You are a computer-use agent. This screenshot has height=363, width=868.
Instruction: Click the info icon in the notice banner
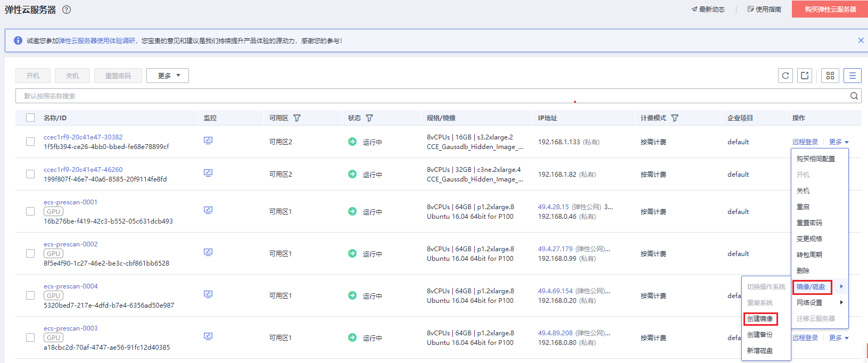[18, 40]
